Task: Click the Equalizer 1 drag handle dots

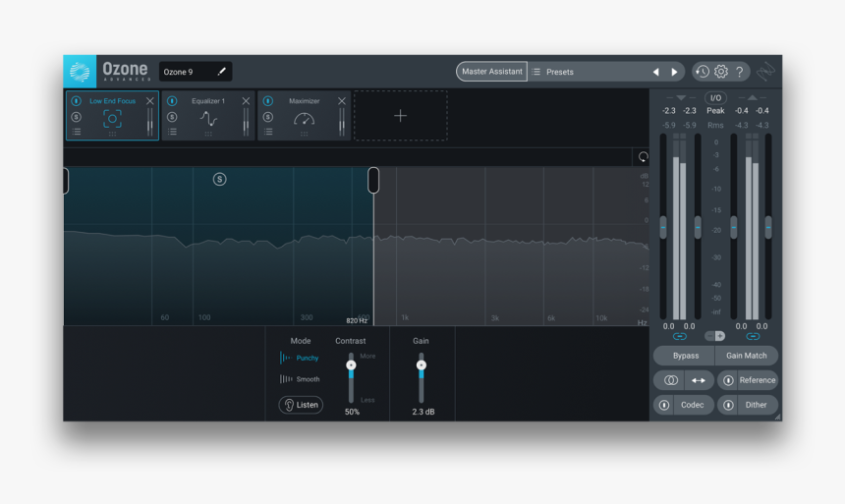Action: (208, 135)
